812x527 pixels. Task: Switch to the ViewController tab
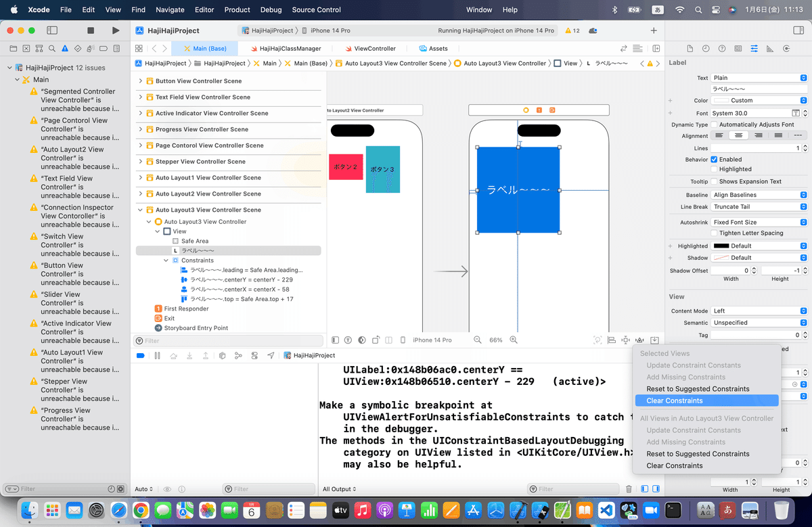point(369,49)
